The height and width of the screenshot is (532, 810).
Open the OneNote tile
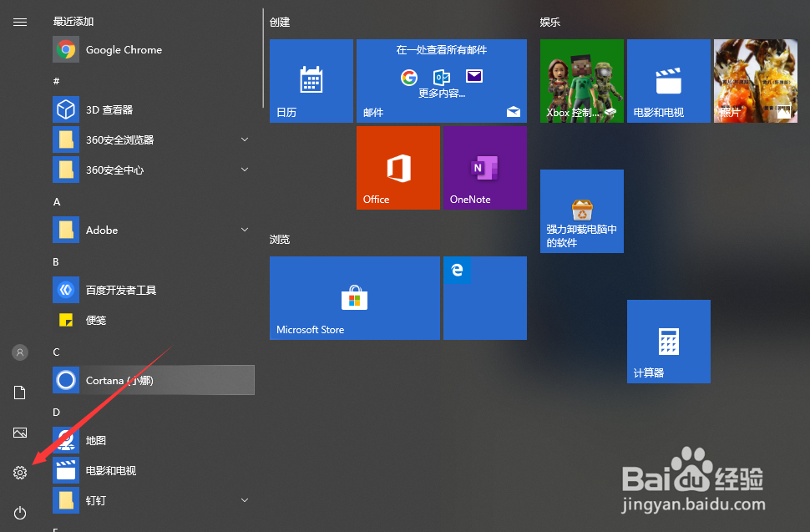pos(485,168)
